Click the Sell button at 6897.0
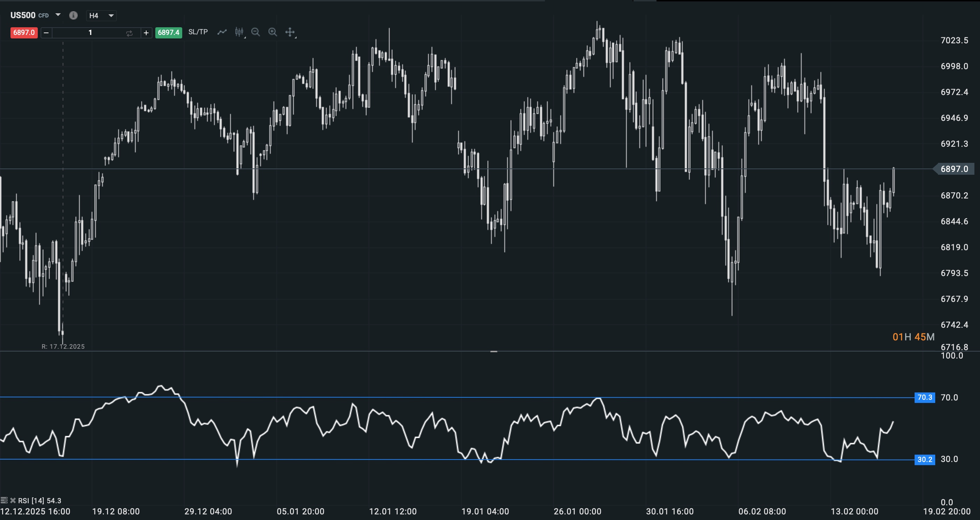This screenshot has width=980, height=520. [23, 33]
